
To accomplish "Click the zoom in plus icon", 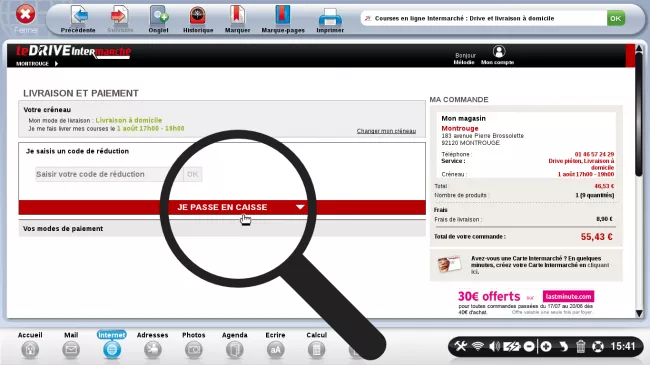I will pyautogui.click(x=546, y=346).
